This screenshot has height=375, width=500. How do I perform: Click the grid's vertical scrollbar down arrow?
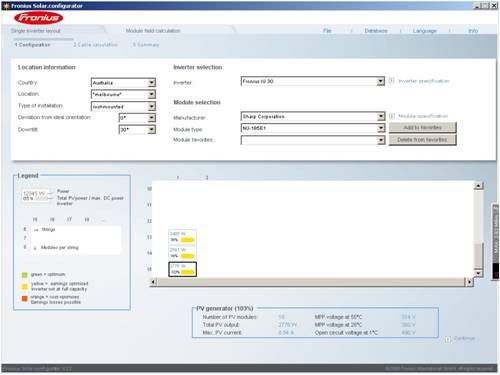[478, 273]
